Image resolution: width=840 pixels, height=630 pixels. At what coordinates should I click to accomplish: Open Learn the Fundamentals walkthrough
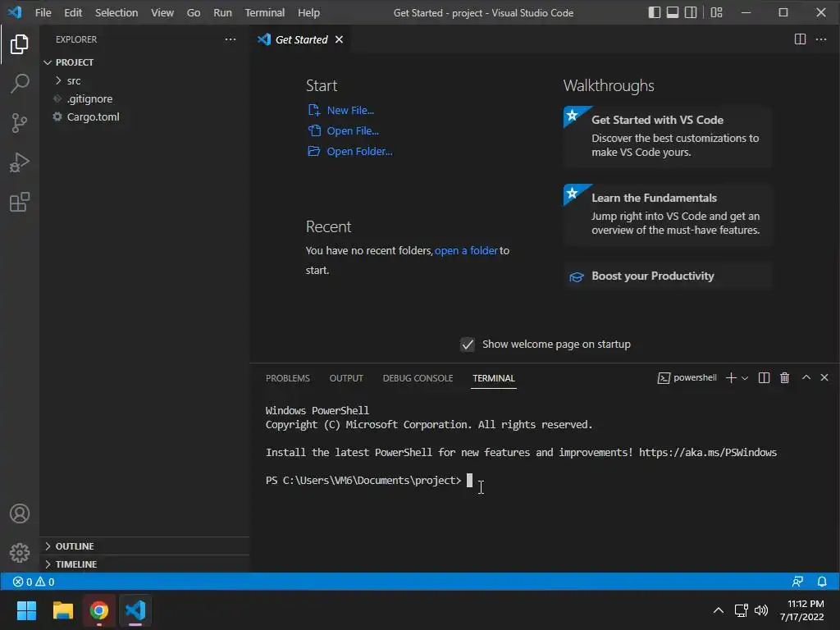tap(667, 214)
